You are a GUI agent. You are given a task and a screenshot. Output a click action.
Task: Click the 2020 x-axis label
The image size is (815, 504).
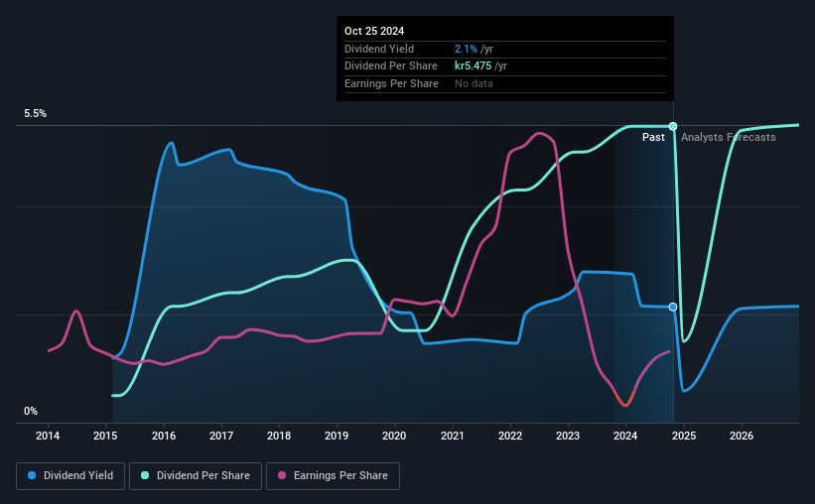pos(394,436)
